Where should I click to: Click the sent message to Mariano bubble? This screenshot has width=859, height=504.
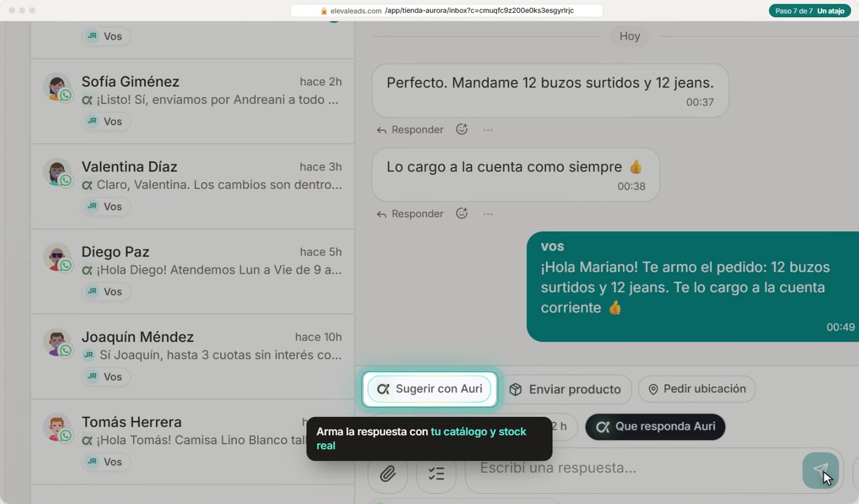pos(693,287)
